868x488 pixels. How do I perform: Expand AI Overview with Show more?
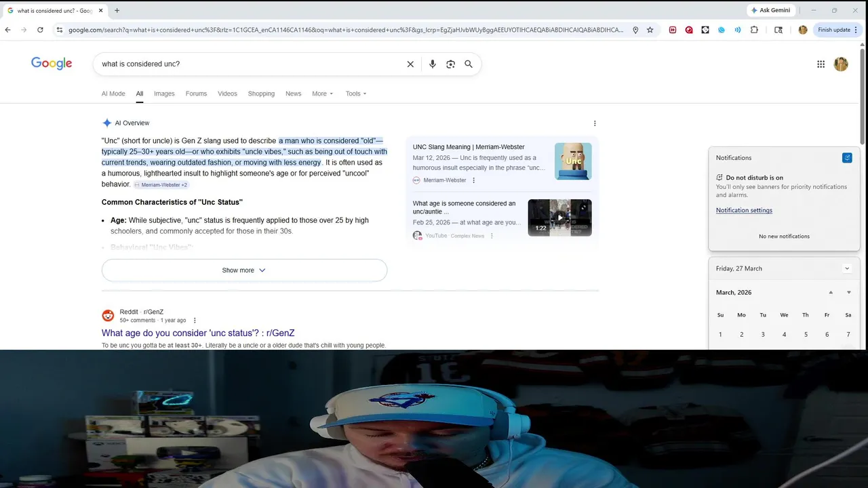coord(244,270)
